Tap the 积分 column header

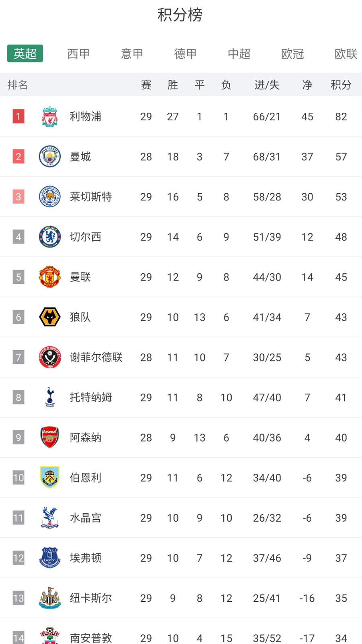[341, 85]
